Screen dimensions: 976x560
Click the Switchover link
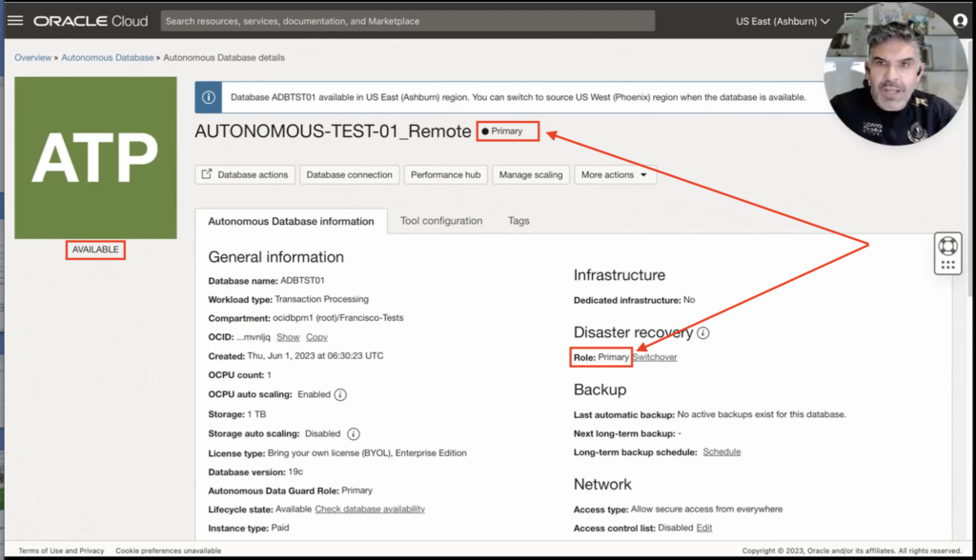point(655,357)
